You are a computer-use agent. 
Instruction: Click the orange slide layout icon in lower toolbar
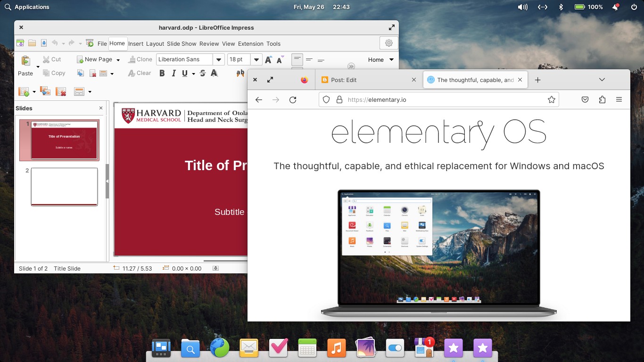79,91
